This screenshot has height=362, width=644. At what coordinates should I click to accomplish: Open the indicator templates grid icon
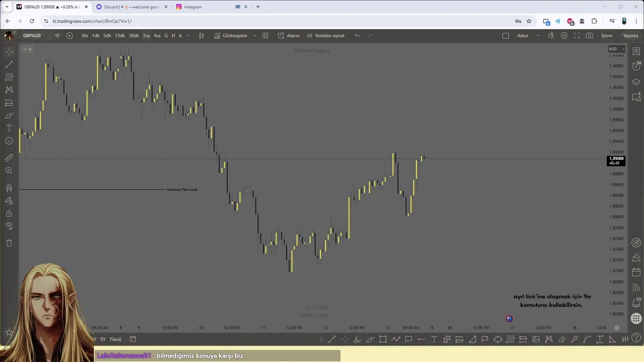[265, 36]
